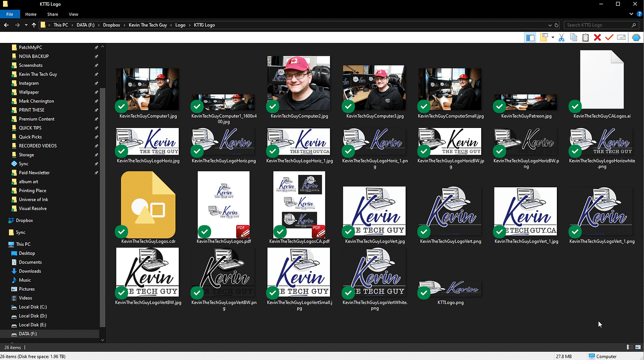This screenshot has height=360, width=644.
Task: Click Kevin The Tech Guy breadcrumb segment
Action: 148,25
